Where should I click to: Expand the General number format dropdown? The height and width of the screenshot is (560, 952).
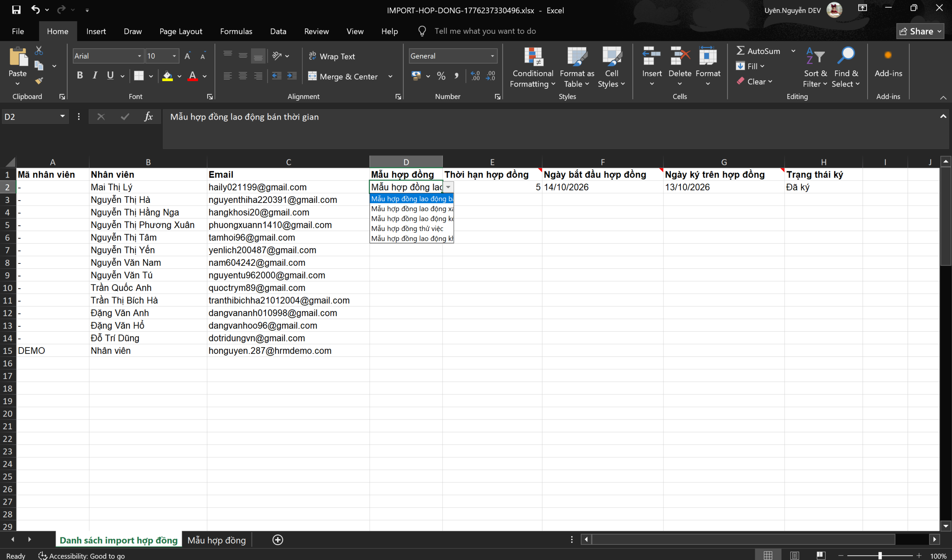(492, 56)
